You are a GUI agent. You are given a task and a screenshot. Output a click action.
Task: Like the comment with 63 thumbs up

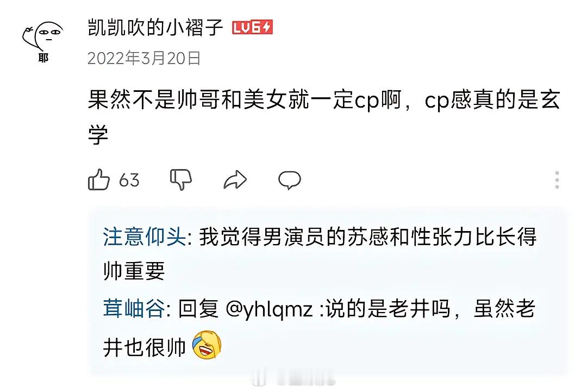[99, 180]
